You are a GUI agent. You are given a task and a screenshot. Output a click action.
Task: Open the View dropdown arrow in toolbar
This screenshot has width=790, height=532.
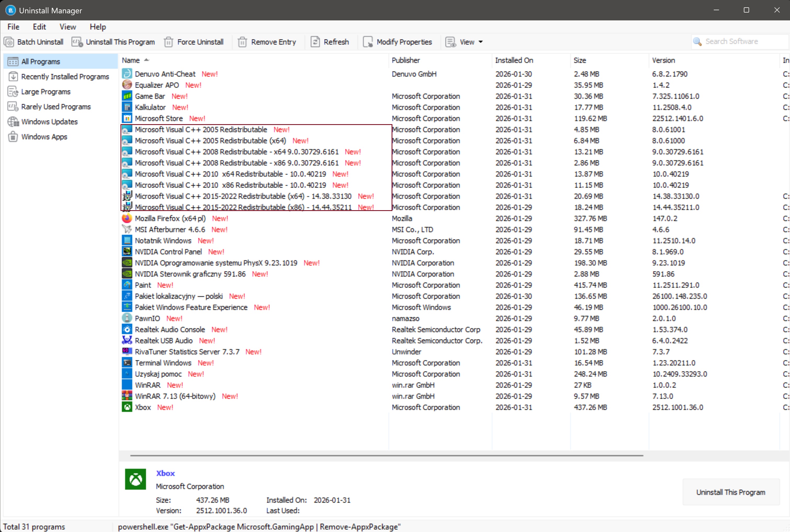coord(481,42)
